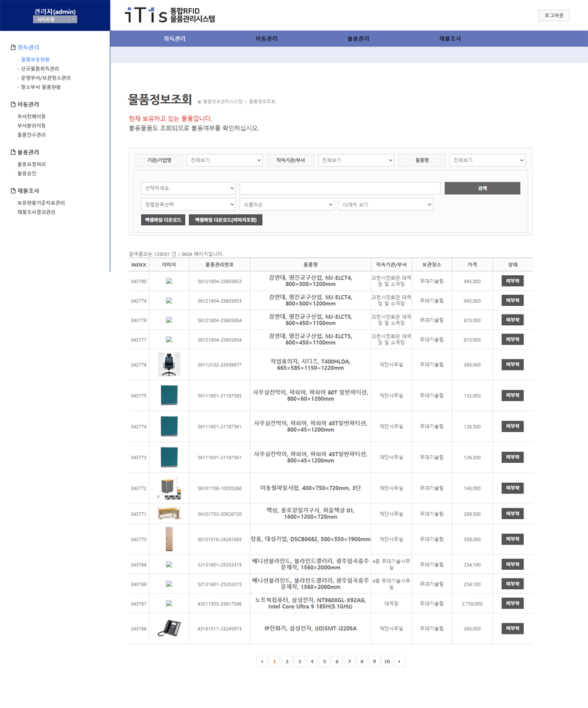Image resolution: width=588 pixels, height=708 pixels.
Task: Click broken image icon in row 343780
Action: click(169, 281)
